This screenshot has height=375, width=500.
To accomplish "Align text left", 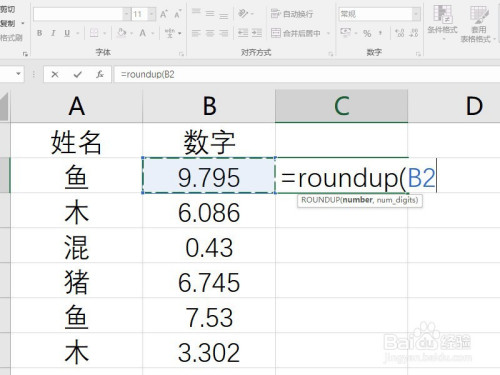I will click(196, 33).
